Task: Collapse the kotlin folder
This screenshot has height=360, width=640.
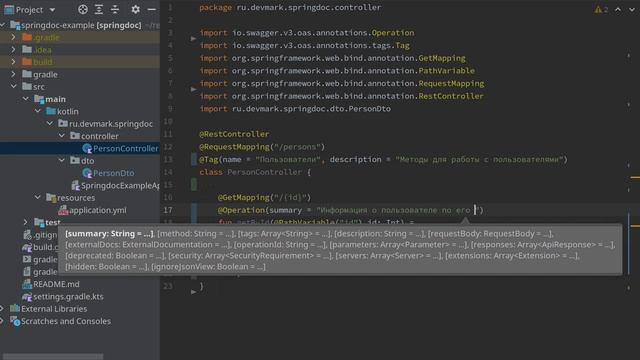Action: [38, 111]
